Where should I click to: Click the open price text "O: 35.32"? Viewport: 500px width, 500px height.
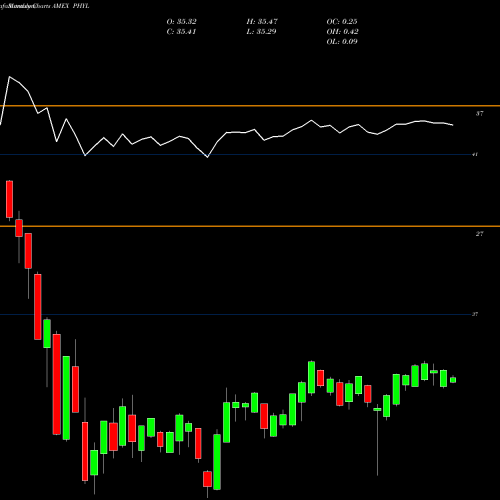pyautogui.click(x=181, y=22)
